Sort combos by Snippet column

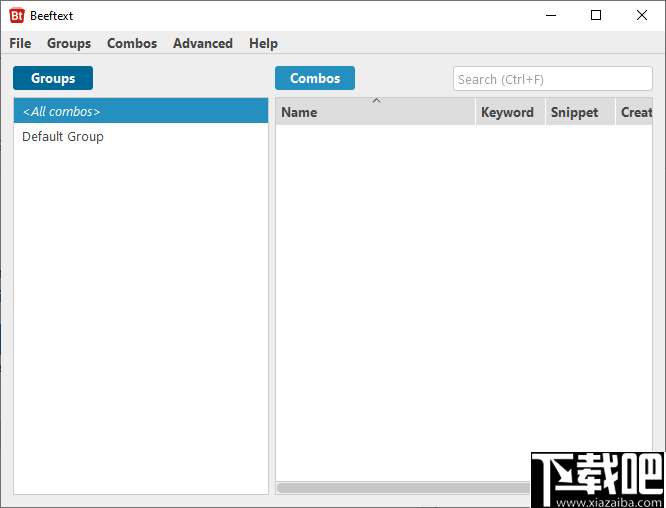pyautogui.click(x=580, y=112)
